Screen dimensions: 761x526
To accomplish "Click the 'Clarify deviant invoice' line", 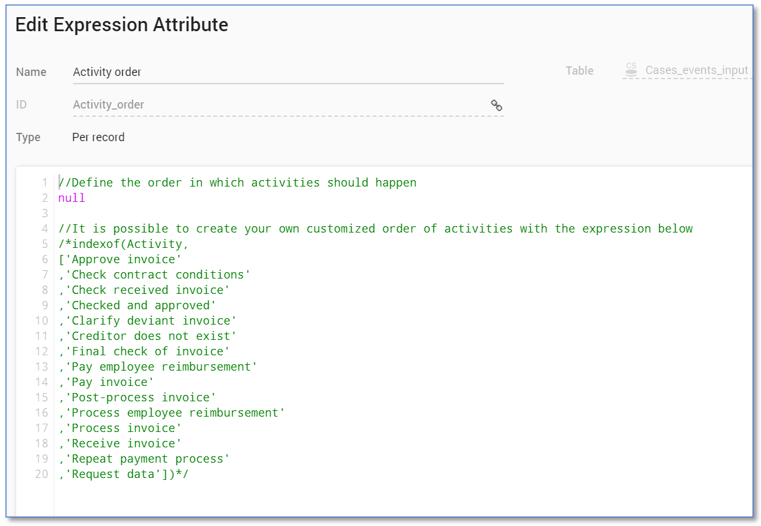I will (148, 321).
